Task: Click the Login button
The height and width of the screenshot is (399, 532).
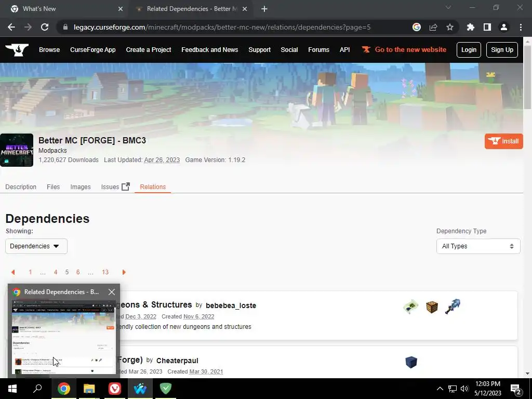Action: click(469, 50)
